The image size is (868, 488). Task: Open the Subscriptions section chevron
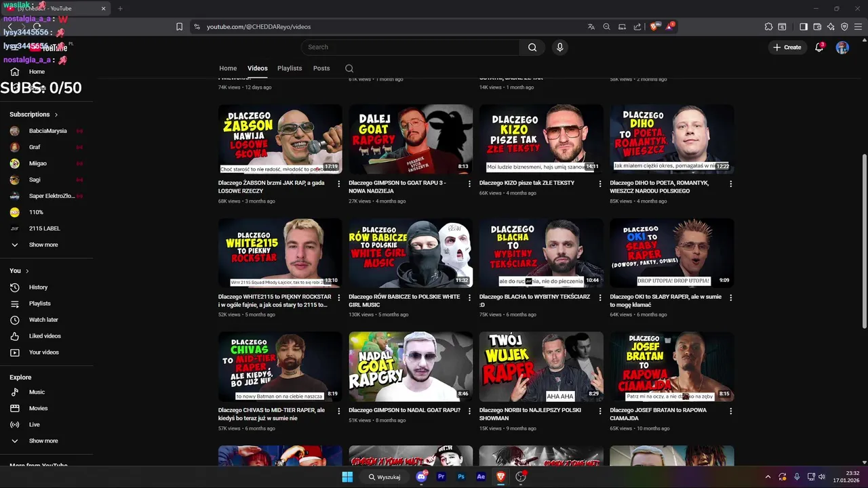[56, 115]
